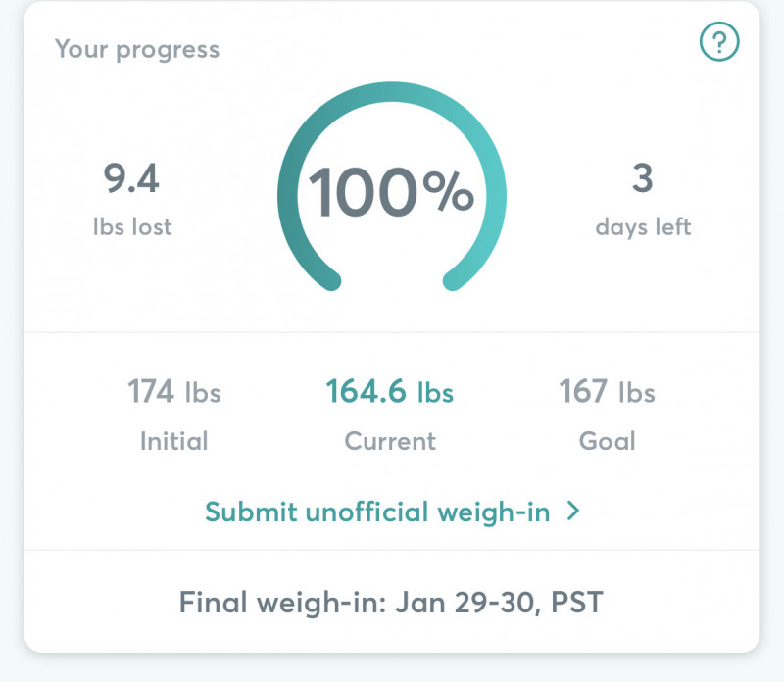Click the Current label
The height and width of the screenshot is (682, 784).
(x=390, y=441)
